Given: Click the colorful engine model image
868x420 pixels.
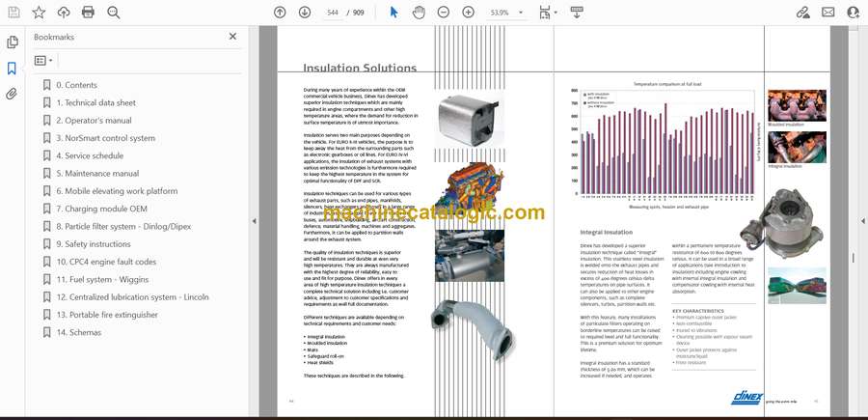Looking at the screenshot, I should (x=470, y=188).
